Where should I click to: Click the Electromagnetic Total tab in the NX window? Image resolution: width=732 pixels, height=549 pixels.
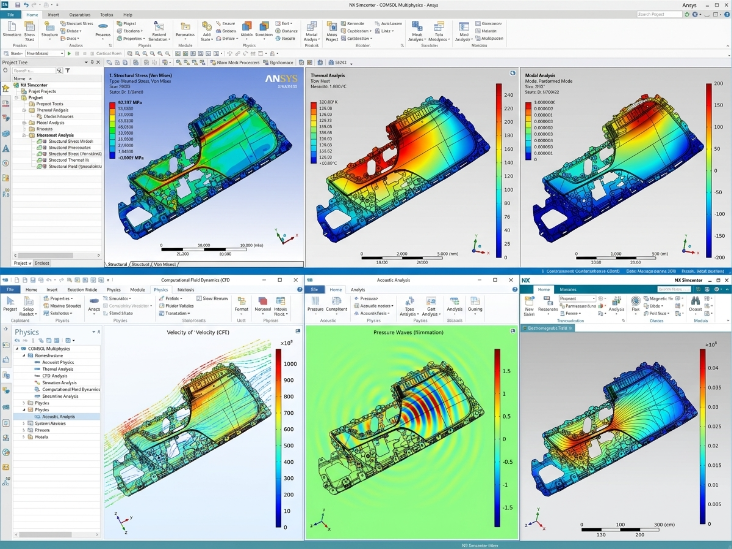547,328
